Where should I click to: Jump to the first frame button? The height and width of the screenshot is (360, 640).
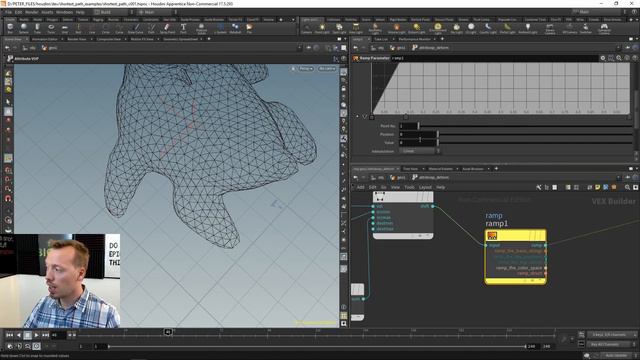pos(9,335)
